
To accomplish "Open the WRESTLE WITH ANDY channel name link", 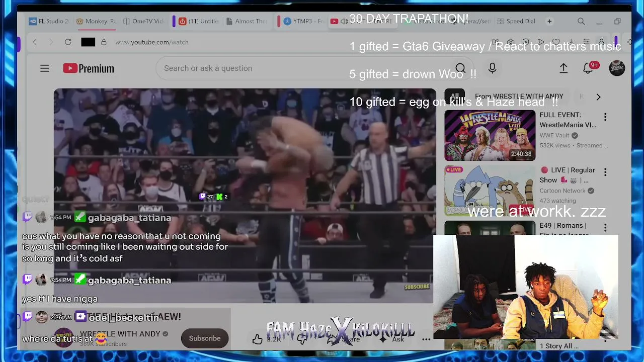I will 120,334.
